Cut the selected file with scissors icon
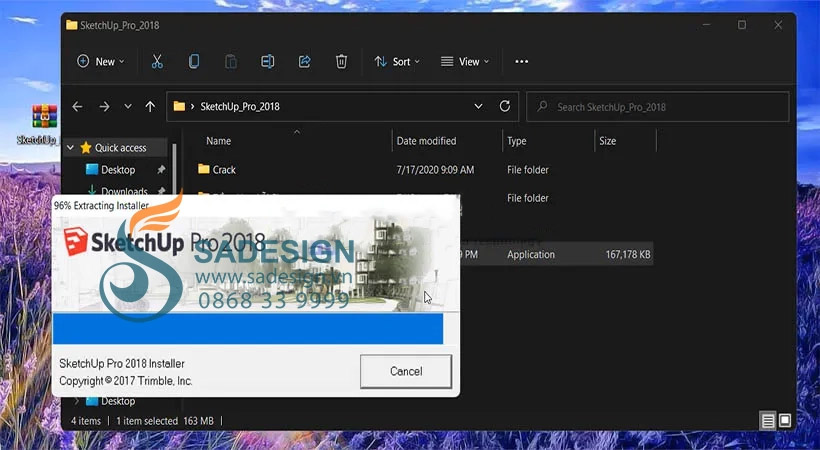Viewport: 820px width, 450px height. coord(157,62)
